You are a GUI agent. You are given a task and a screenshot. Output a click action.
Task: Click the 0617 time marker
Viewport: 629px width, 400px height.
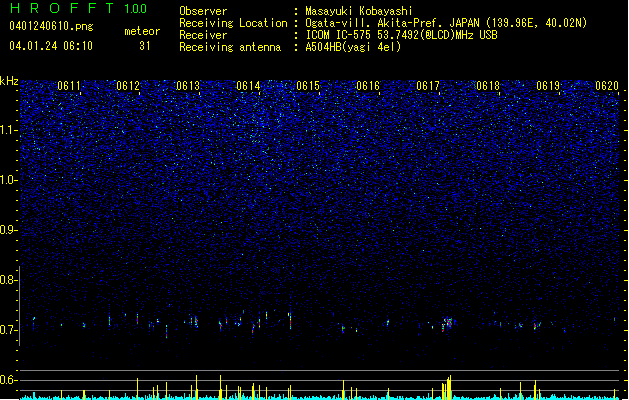(x=428, y=86)
